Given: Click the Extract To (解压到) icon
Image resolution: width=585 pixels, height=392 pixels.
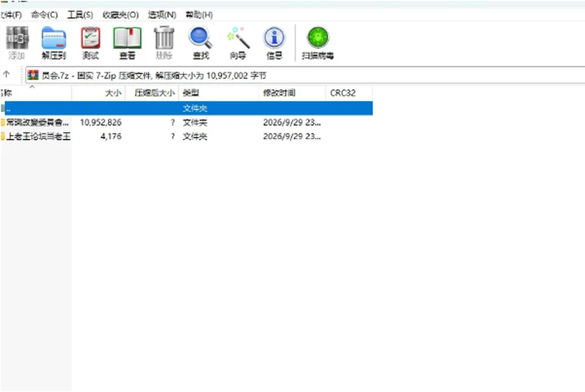Looking at the screenshot, I should coord(54,43).
